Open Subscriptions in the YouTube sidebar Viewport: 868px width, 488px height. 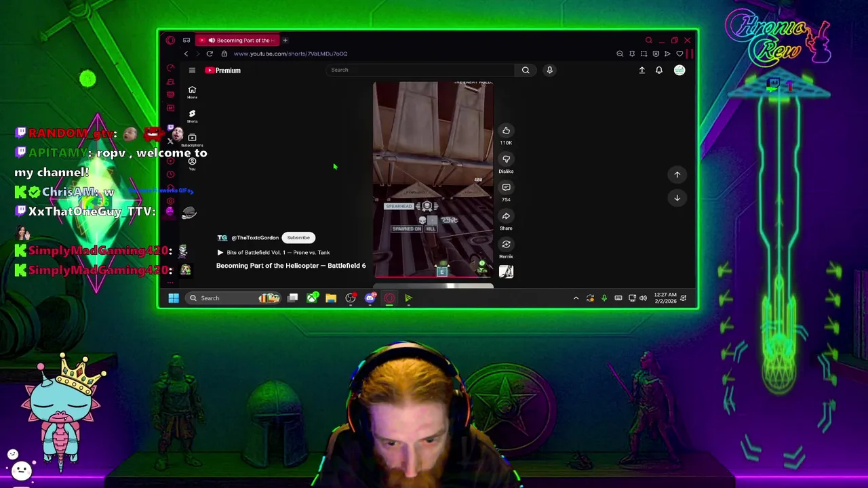click(192, 140)
